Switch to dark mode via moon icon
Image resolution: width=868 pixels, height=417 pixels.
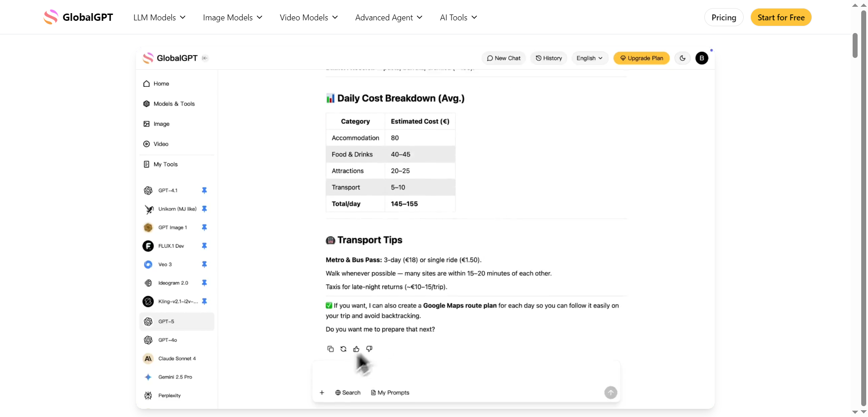click(682, 58)
